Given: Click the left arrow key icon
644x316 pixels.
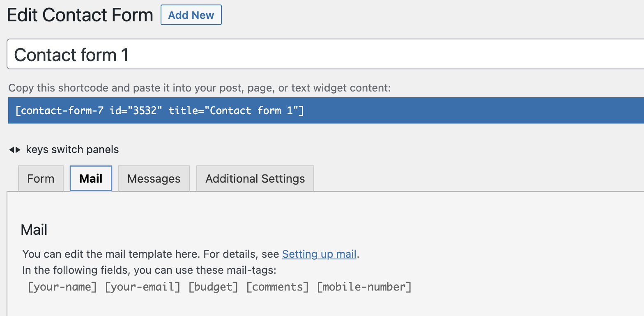Looking at the screenshot, I should click(x=11, y=150).
